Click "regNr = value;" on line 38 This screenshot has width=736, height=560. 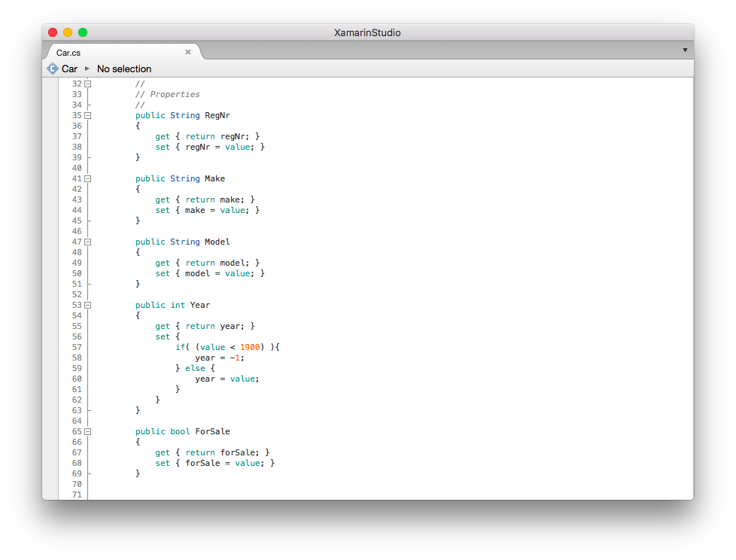pos(220,148)
